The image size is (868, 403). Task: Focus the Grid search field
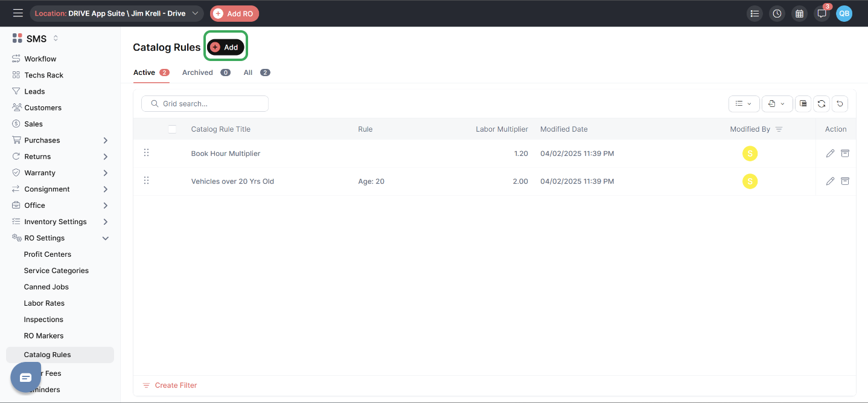(x=205, y=104)
